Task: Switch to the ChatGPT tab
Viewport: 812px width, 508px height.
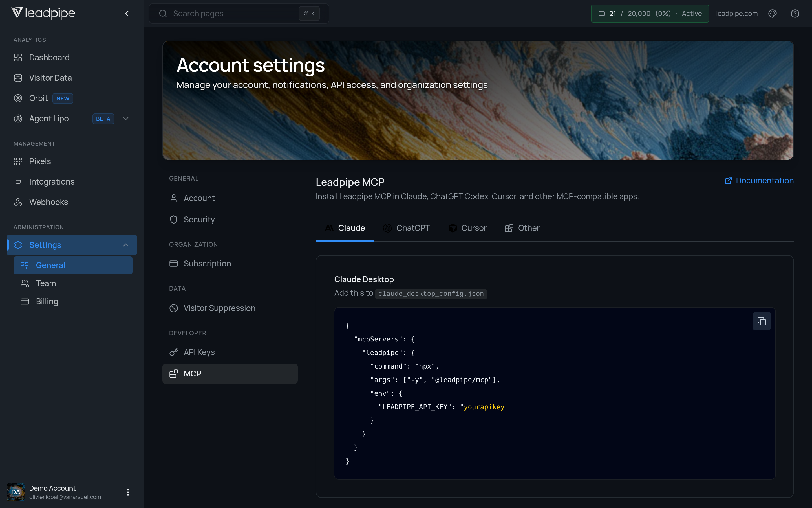Action: click(406, 228)
